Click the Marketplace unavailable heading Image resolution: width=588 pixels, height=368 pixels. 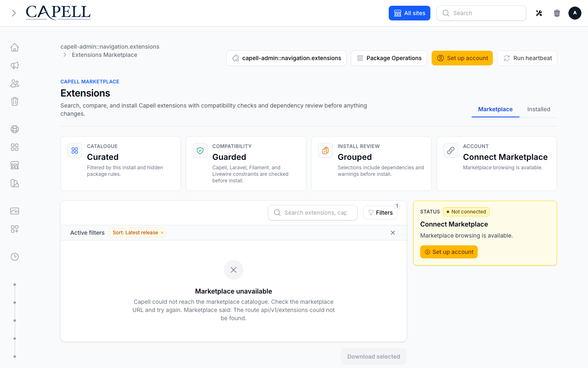(234, 291)
